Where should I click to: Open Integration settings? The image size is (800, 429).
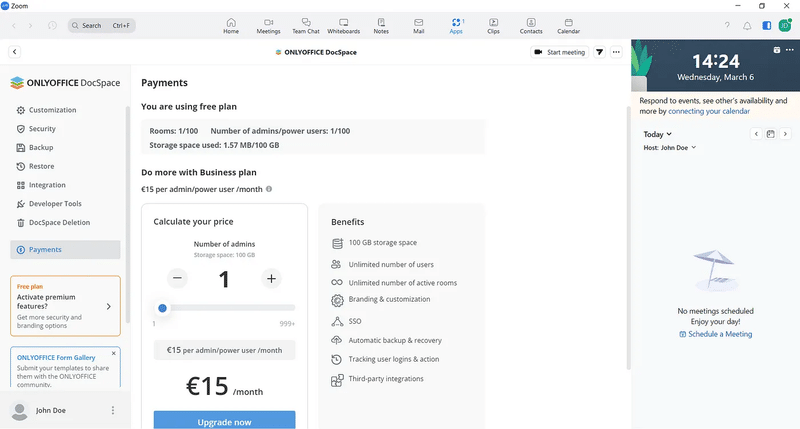coord(41,185)
